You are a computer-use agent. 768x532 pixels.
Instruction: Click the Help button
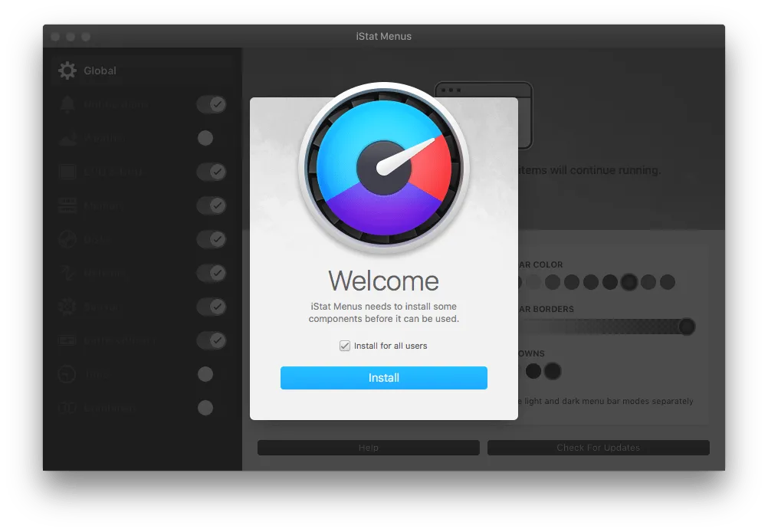(x=368, y=448)
